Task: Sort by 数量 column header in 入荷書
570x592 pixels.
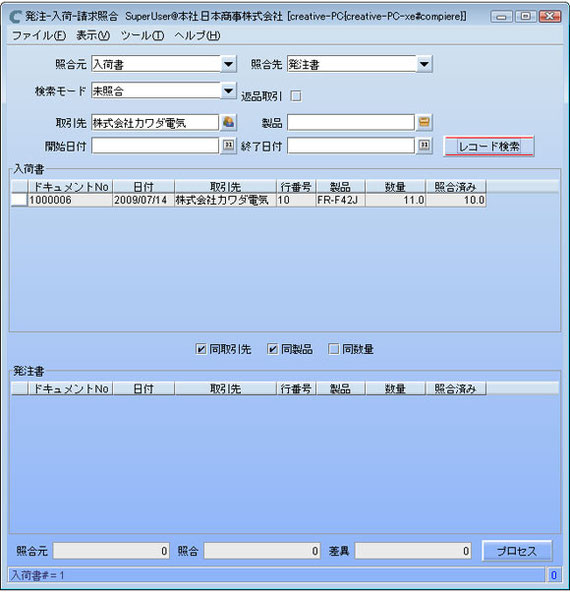Action: pos(395,187)
